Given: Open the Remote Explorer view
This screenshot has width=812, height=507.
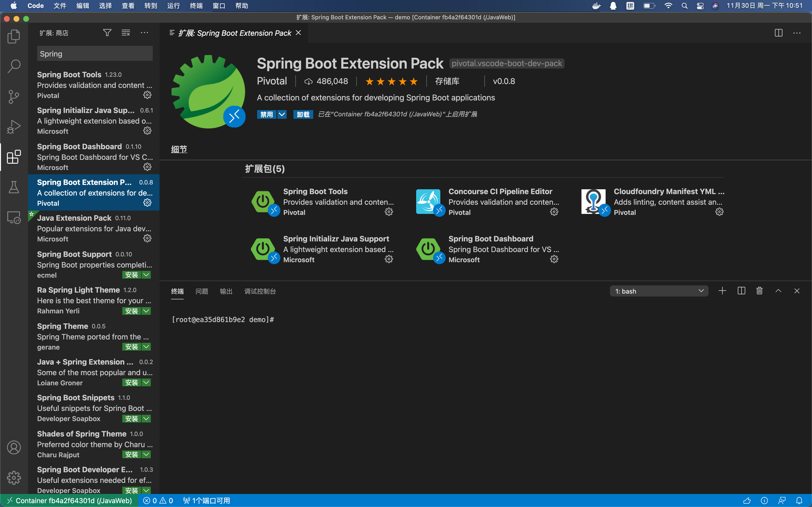Looking at the screenshot, I should (14, 217).
